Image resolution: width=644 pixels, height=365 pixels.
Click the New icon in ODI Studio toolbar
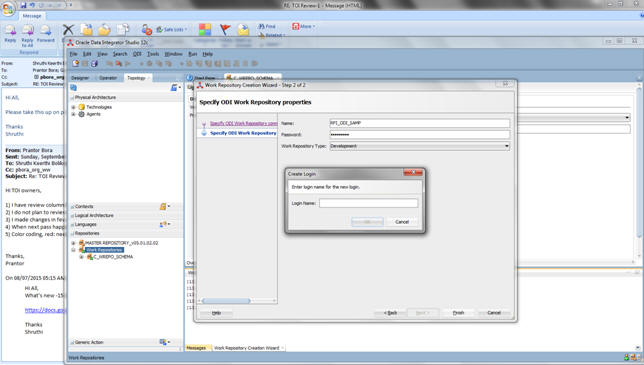76,64
